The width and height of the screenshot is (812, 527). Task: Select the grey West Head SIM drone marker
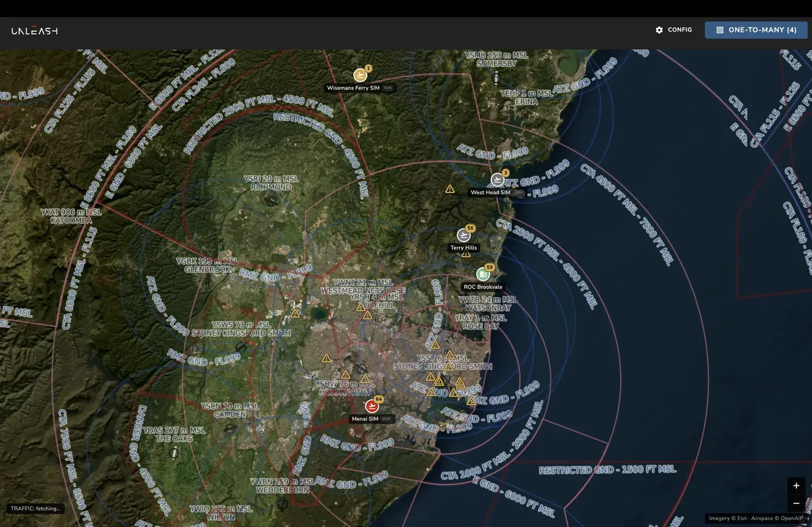[497, 179]
